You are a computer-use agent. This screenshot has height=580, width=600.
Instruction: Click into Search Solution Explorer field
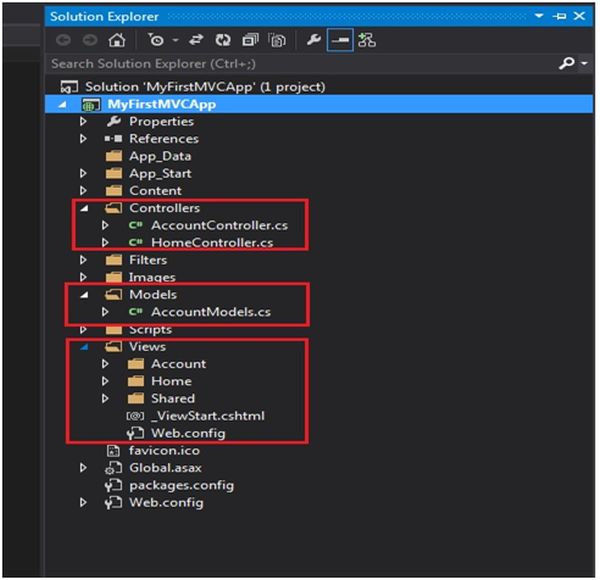point(302,64)
